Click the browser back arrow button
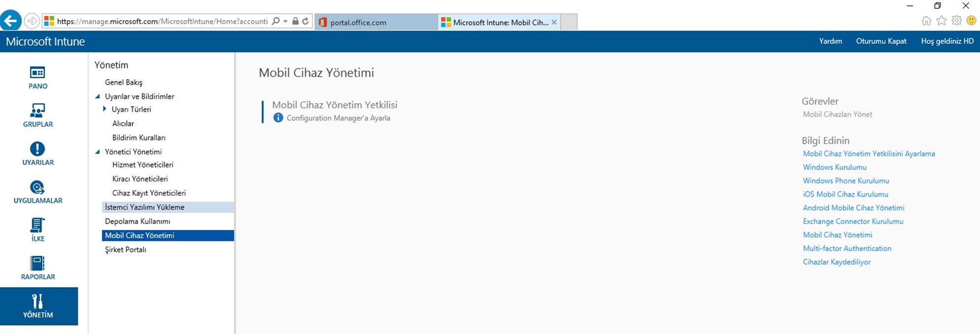980x334 pixels. pos(11,21)
